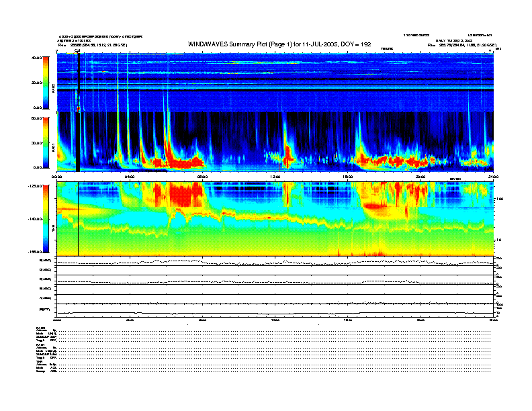Click the WIND/WAVES Summary Plot title

click(x=279, y=44)
